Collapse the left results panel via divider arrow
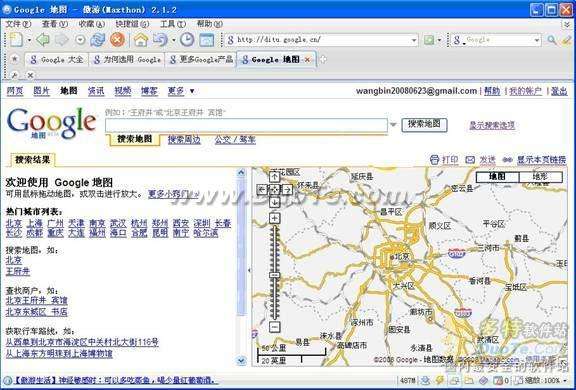576x390 pixels. (x=249, y=270)
